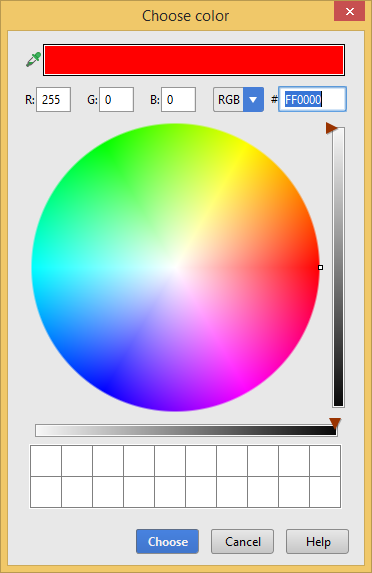Activate the eyedropper color picker tool
Image resolution: width=372 pixels, height=573 pixels.
point(33,60)
